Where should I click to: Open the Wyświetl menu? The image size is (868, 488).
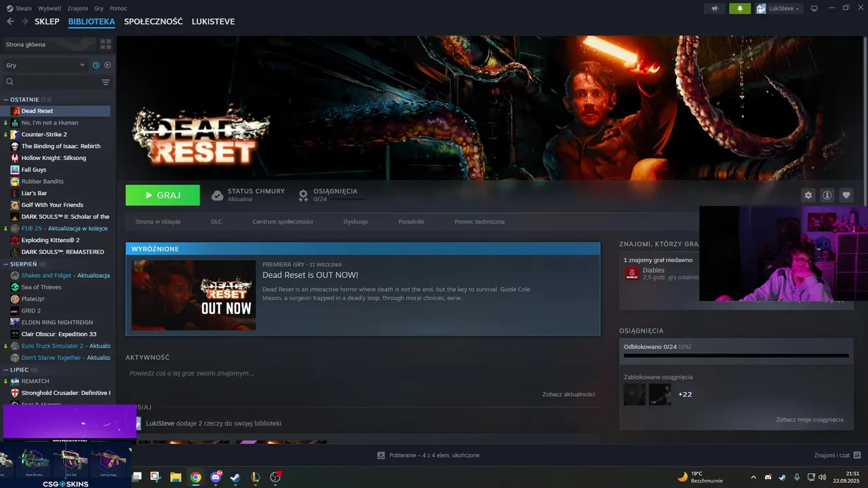(49, 9)
